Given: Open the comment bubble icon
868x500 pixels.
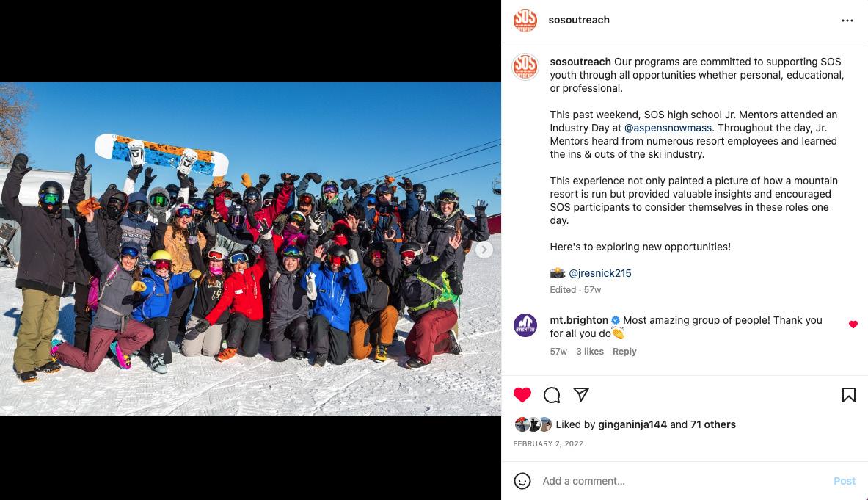Looking at the screenshot, I should pyautogui.click(x=552, y=395).
